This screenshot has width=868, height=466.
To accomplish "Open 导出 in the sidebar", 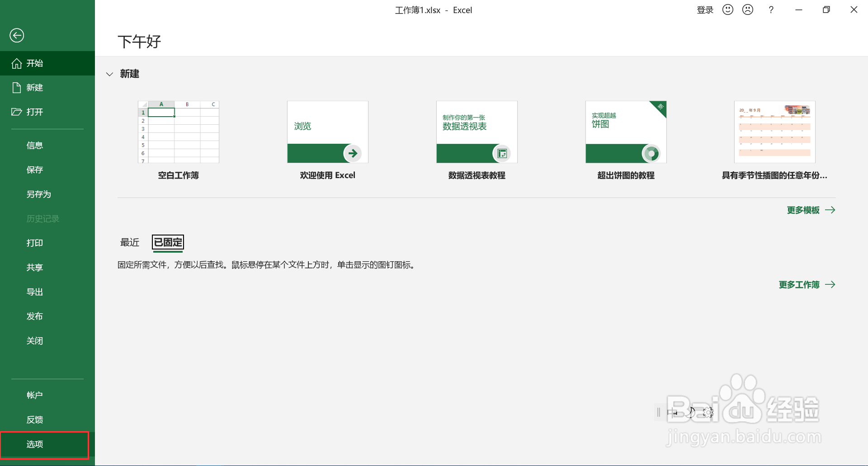I will click(x=35, y=292).
